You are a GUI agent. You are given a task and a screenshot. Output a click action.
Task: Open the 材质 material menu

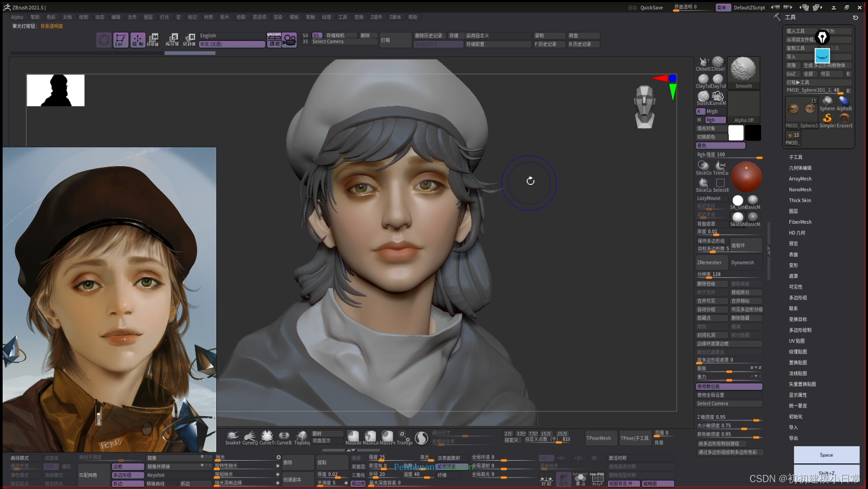tap(208, 17)
